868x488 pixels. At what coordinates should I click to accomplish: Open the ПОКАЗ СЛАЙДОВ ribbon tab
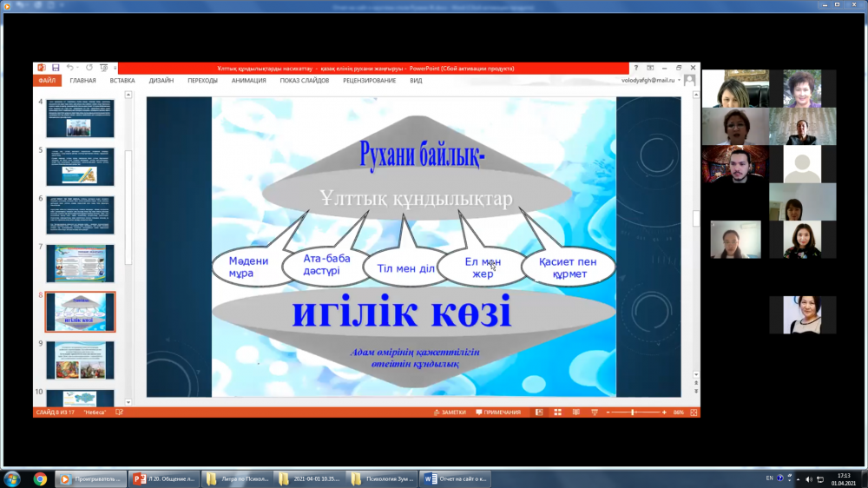pyautogui.click(x=305, y=80)
